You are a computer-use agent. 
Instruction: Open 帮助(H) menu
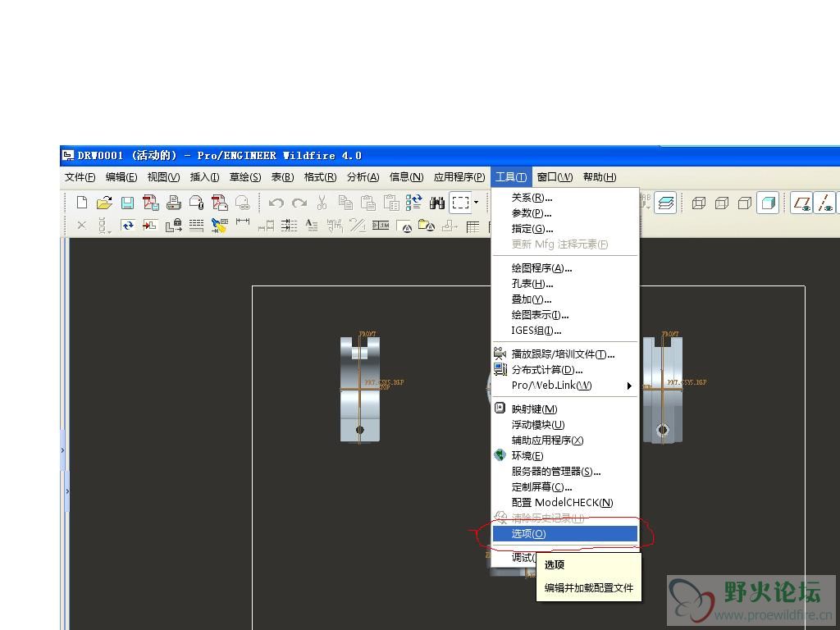tap(600, 177)
